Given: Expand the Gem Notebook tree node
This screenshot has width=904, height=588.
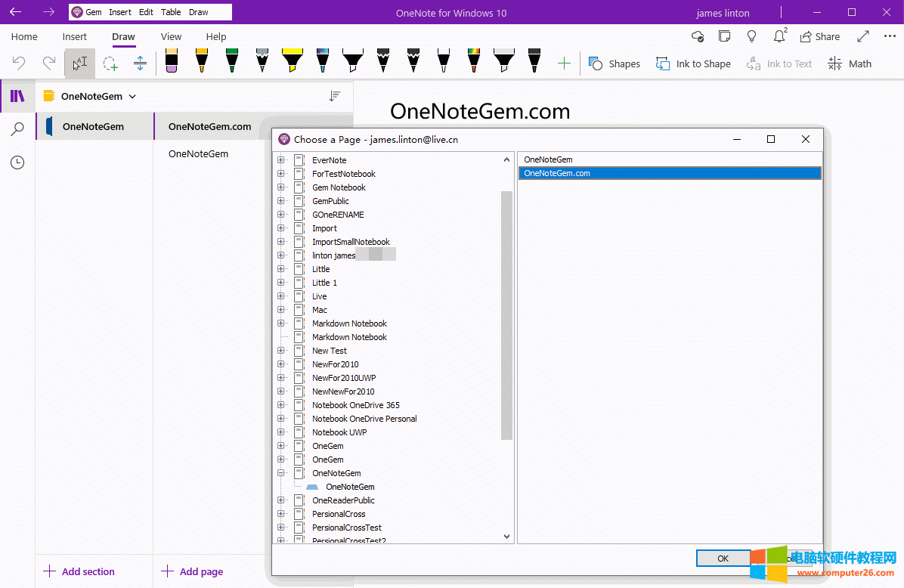Looking at the screenshot, I should (x=281, y=187).
